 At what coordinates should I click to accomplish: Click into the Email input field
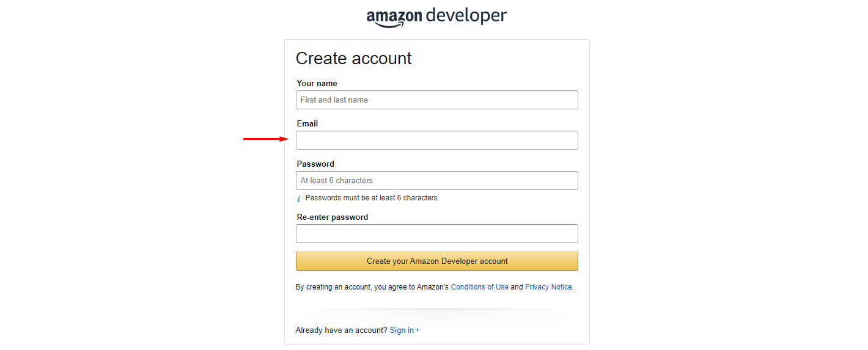click(436, 140)
